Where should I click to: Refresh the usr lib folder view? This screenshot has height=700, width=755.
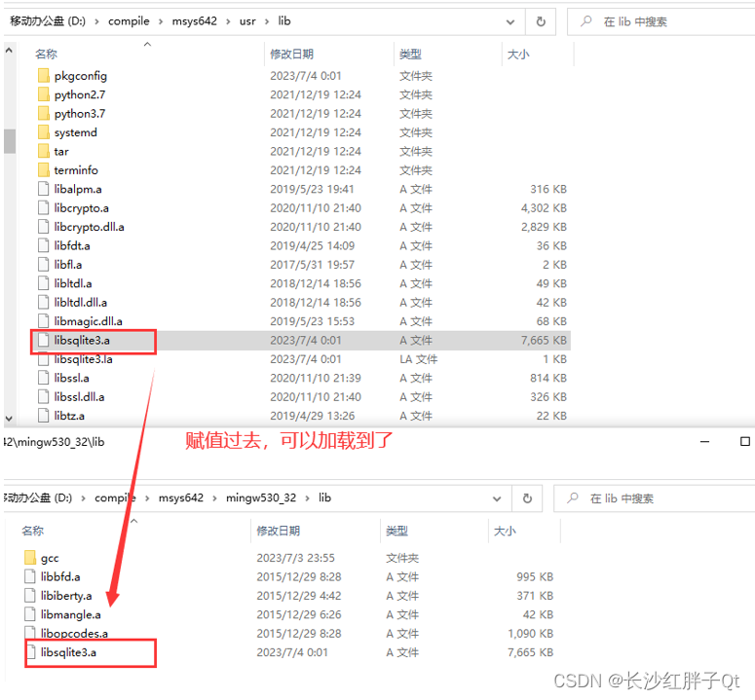tap(541, 21)
